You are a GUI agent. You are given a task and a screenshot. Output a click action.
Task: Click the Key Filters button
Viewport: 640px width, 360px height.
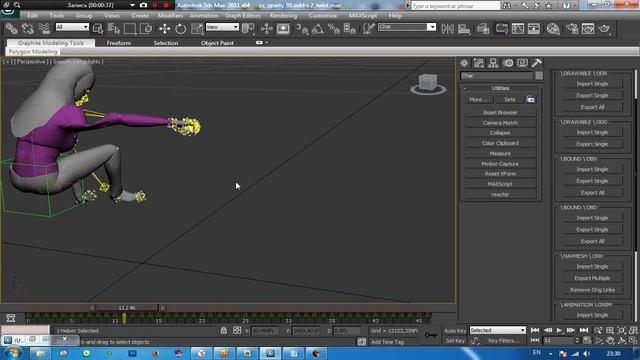click(504, 340)
